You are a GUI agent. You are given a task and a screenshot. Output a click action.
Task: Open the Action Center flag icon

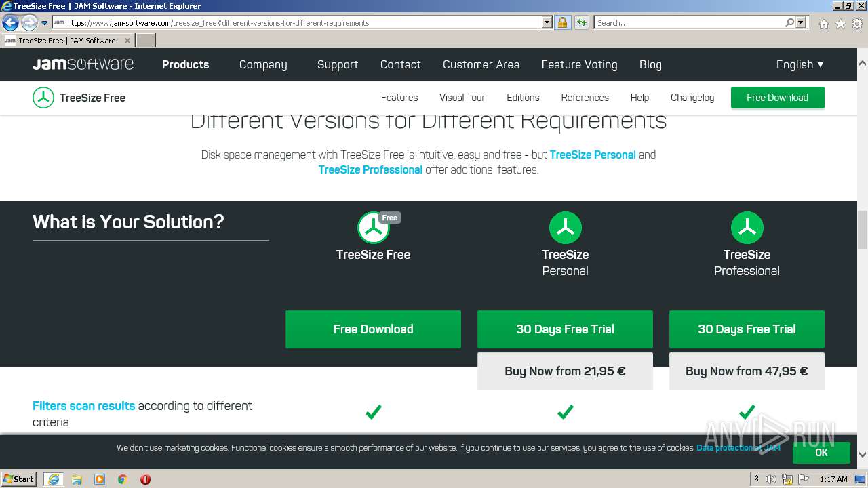(x=805, y=479)
